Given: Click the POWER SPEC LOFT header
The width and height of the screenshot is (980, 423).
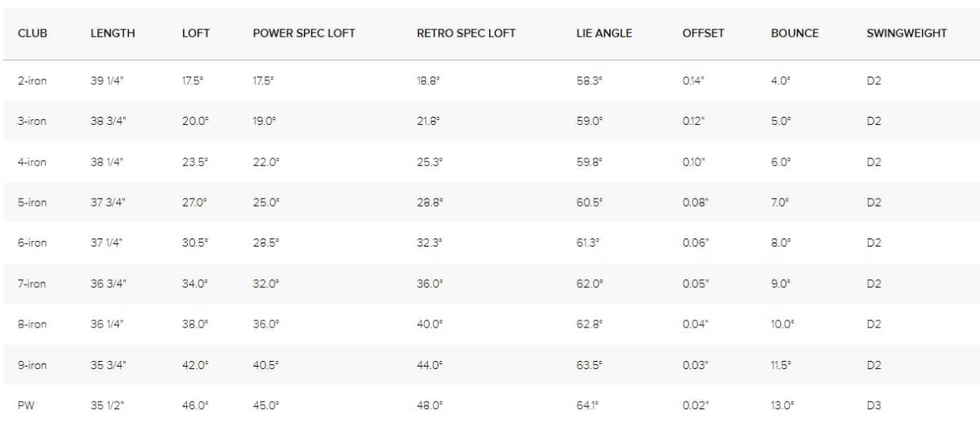Looking at the screenshot, I should click(x=304, y=33).
